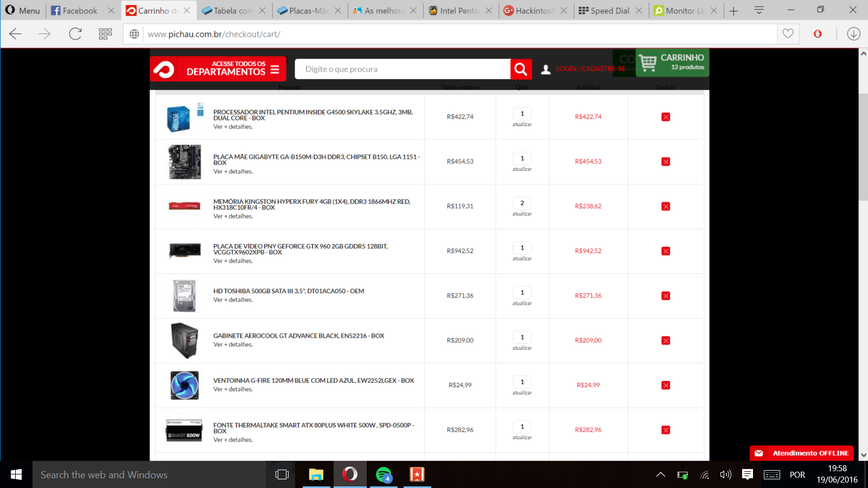
Task: Open Ver + detalhes for GTX 960
Action: 233,261
